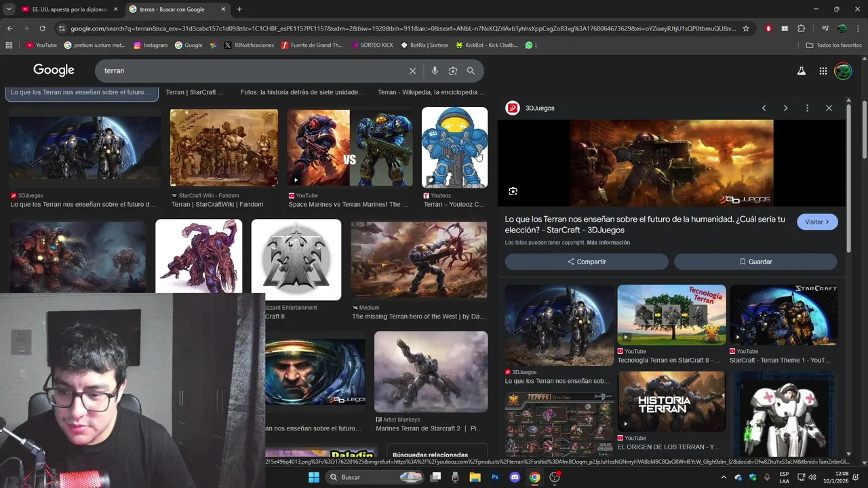Open Youtooz Terran figure image
The width and height of the screenshot is (868, 488).
coord(454,147)
